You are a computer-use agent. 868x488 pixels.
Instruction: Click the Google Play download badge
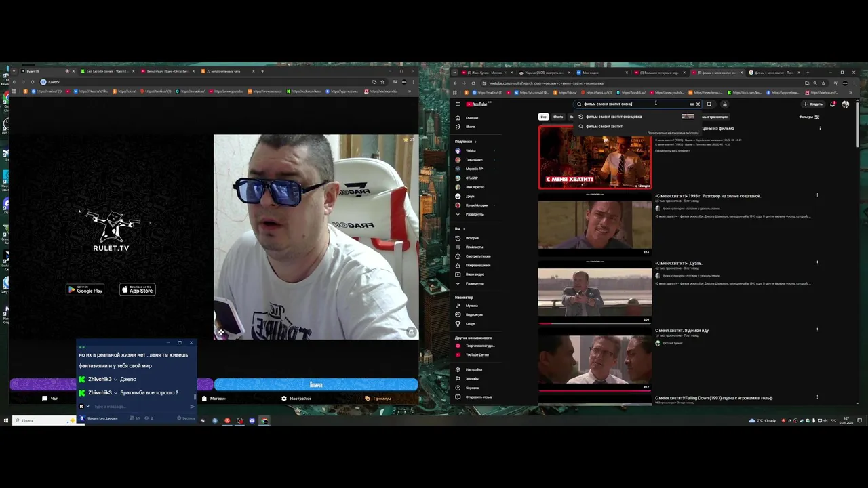(x=85, y=289)
